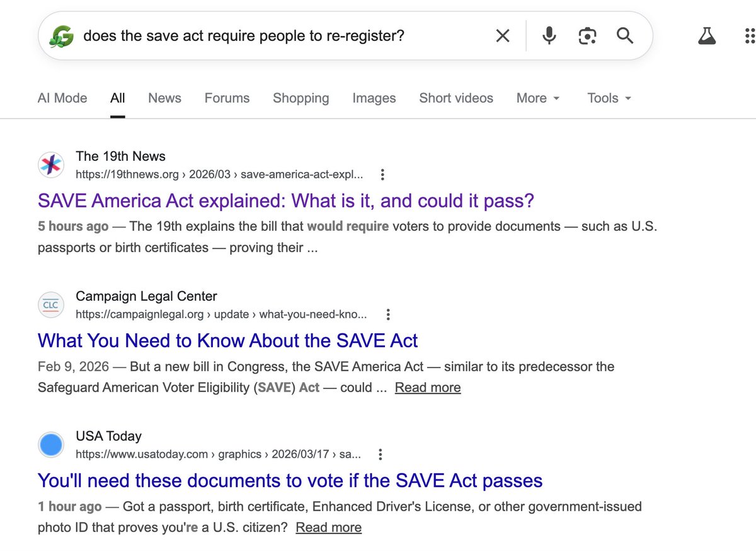756x551 pixels.
Task: Start voice search with microphone icon
Action: [x=549, y=36]
